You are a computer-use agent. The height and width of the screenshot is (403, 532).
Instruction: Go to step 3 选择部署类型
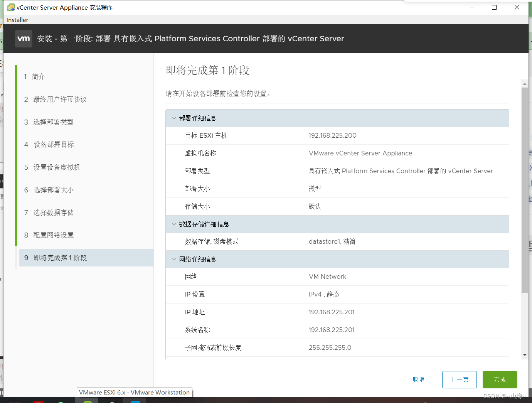49,122
